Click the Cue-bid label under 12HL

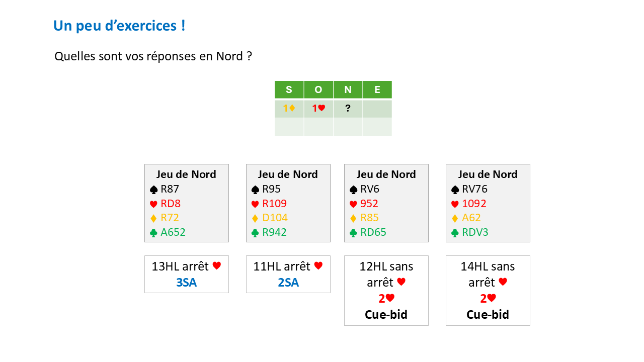click(386, 315)
